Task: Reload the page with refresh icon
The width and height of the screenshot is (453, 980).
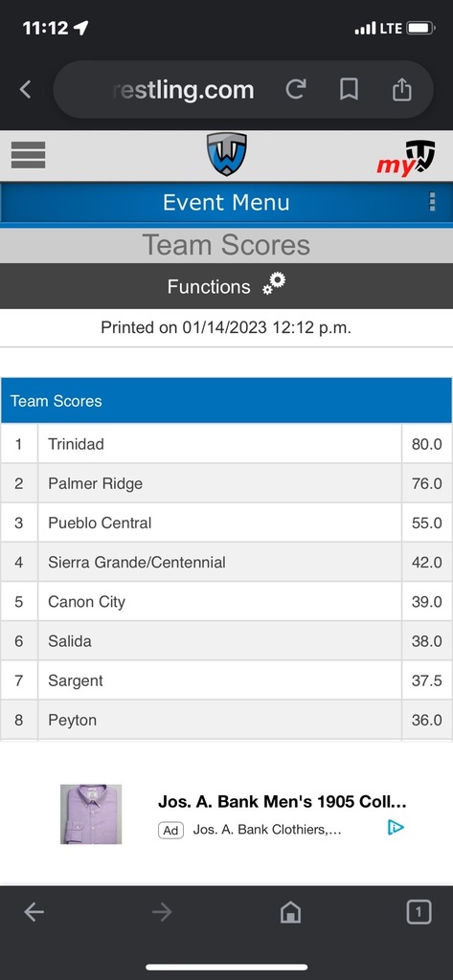Action: click(x=295, y=90)
